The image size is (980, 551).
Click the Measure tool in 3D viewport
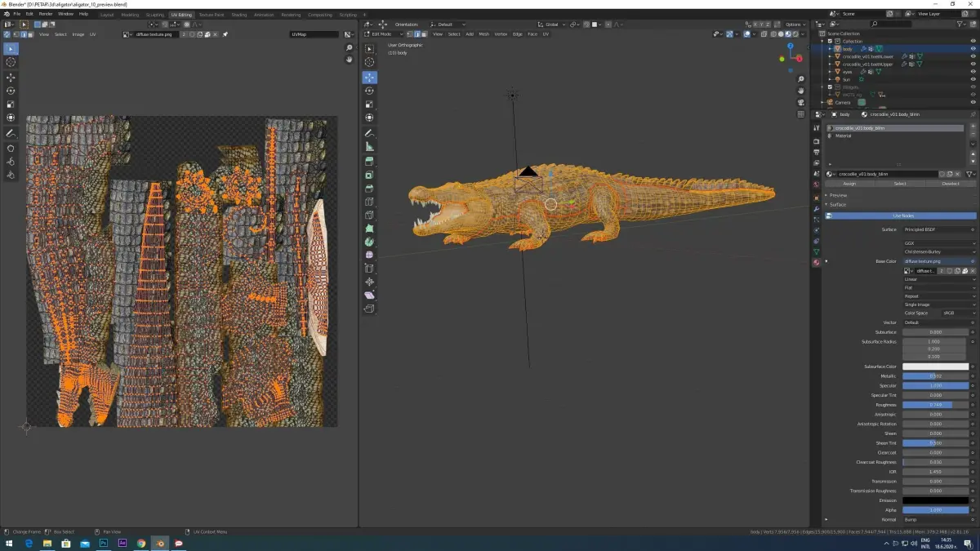click(x=369, y=146)
